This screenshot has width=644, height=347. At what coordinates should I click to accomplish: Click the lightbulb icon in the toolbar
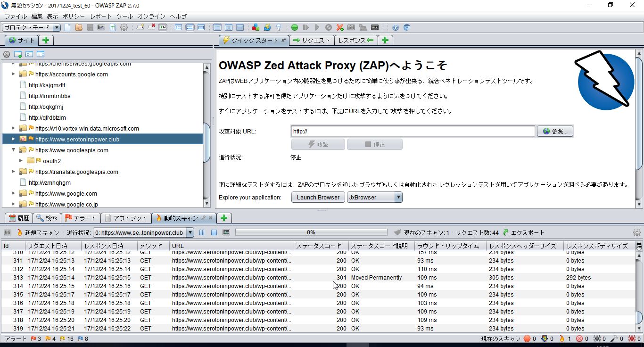coord(278,28)
